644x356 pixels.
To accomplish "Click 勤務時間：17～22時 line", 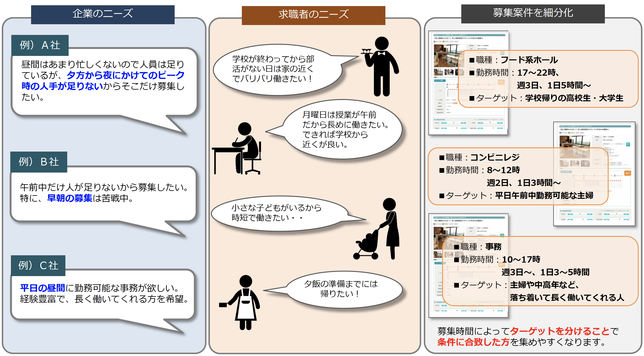I will (514, 73).
